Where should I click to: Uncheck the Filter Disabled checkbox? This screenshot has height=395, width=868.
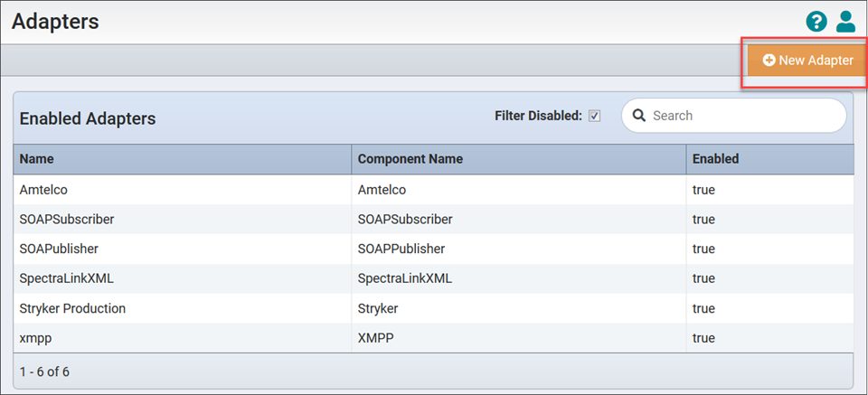point(594,116)
